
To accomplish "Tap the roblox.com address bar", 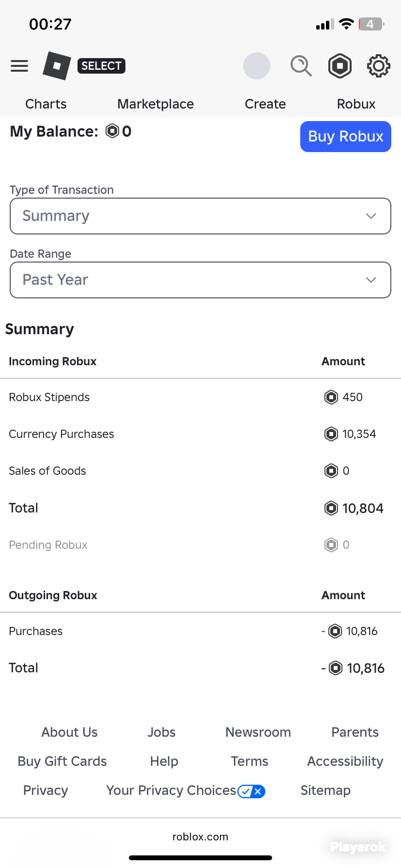I will point(200,837).
